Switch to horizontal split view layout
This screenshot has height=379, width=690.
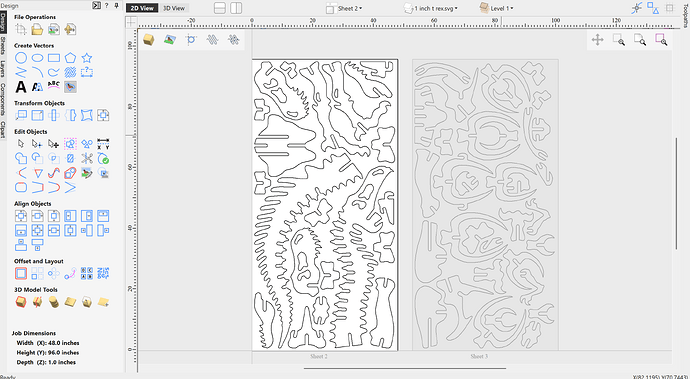point(220,8)
